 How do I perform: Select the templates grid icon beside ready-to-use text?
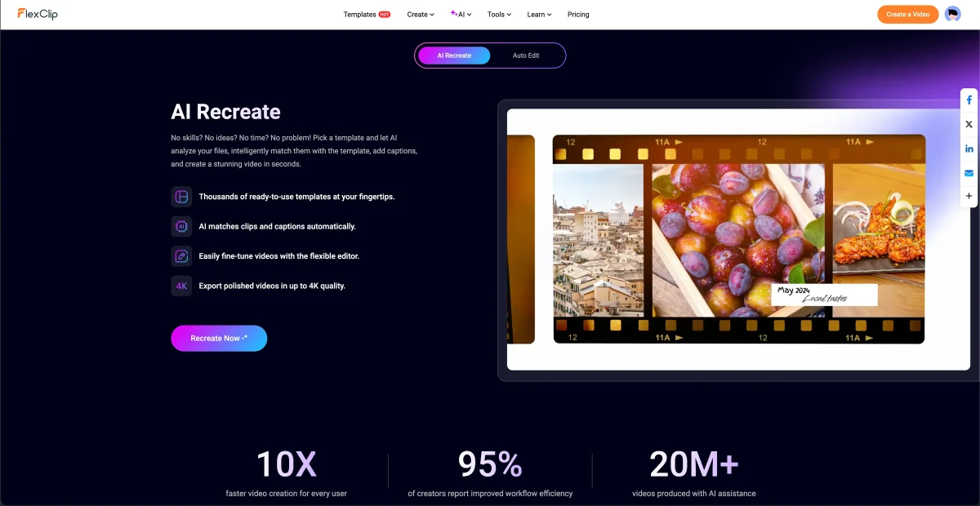(180, 196)
